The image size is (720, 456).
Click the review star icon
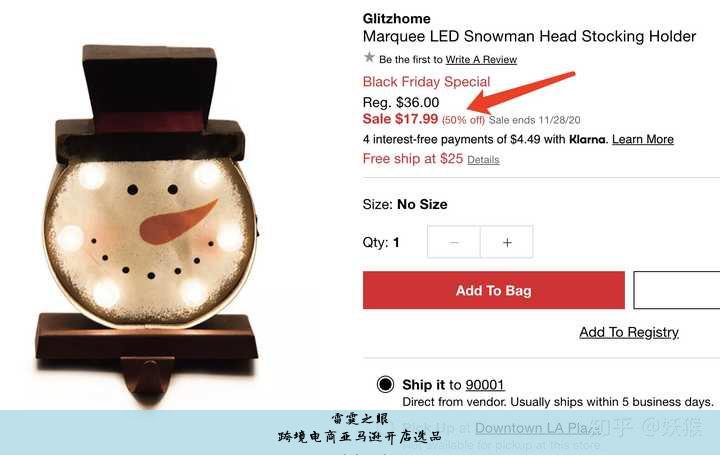click(369, 57)
